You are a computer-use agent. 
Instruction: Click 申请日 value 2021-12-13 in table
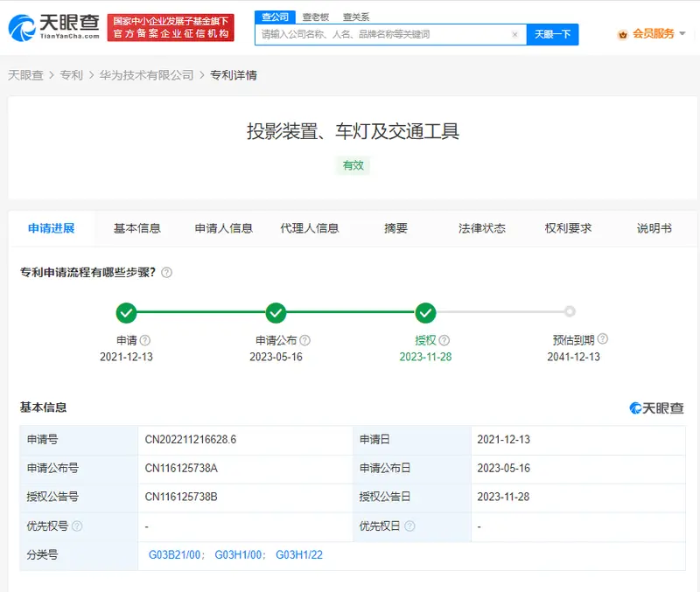(504, 440)
